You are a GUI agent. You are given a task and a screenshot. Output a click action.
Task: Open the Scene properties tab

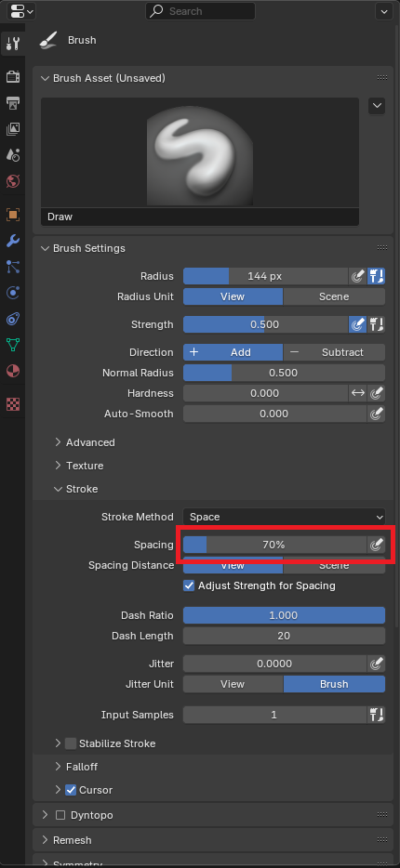(x=13, y=155)
